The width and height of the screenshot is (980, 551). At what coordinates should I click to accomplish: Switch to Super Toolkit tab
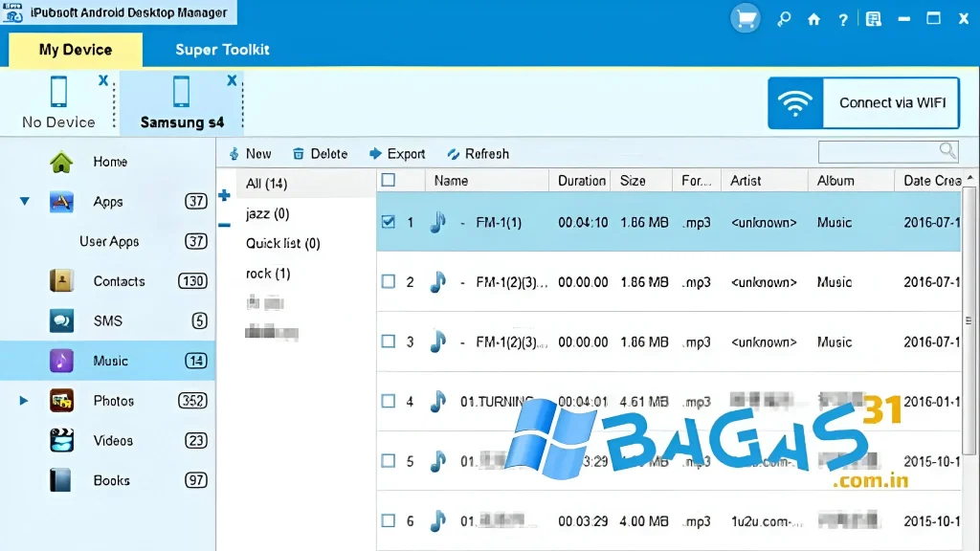coord(222,50)
